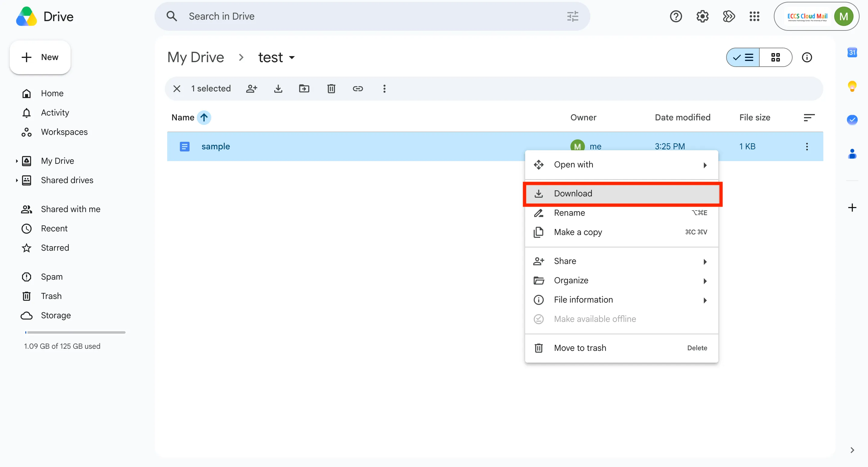Open Google Keep side panel
This screenshot has width=868, height=467.
pos(852,86)
